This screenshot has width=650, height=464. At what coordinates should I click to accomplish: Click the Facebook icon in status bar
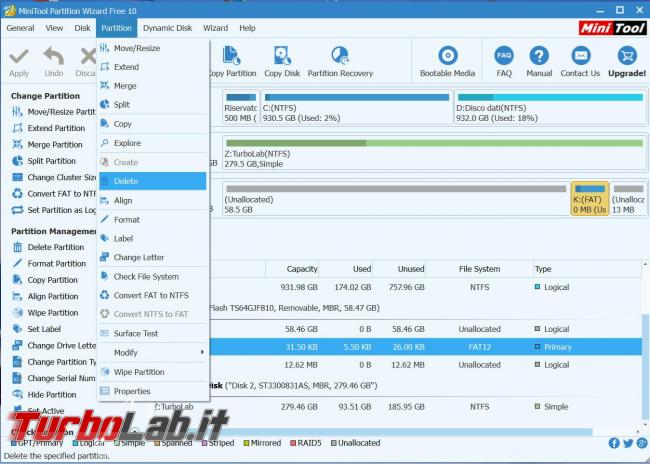[x=614, y=443]
